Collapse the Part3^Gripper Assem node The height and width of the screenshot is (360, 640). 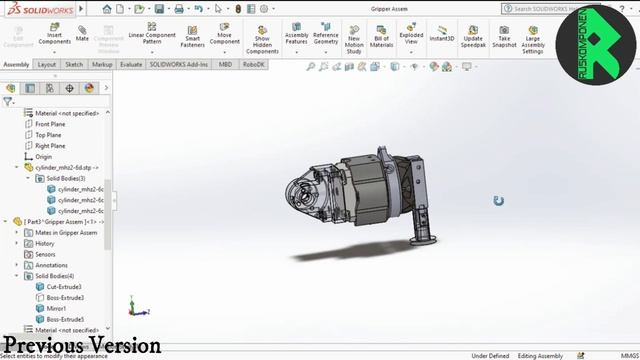pyautogui.click(x=5, y=222)
